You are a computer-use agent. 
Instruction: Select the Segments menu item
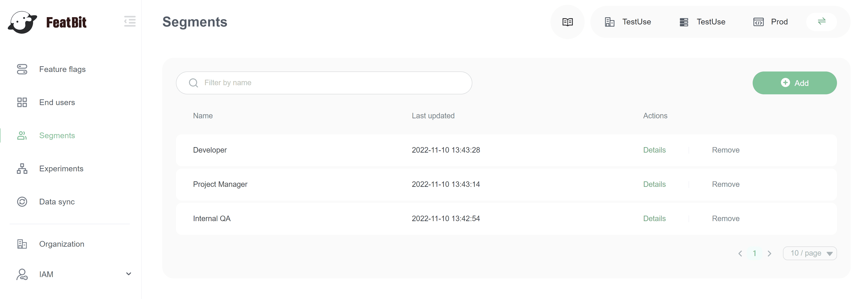coord(57,135)
